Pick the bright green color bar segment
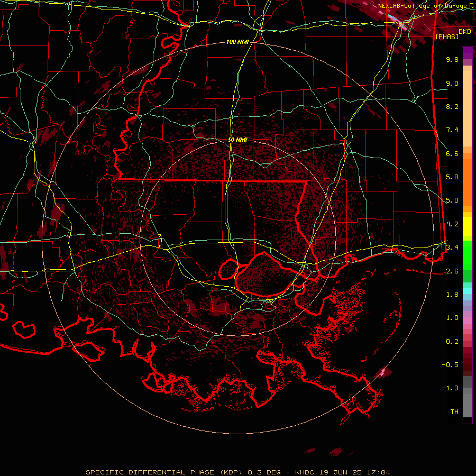Image resolution: width=476 pixels, height=476 pixels. (467, 255)
